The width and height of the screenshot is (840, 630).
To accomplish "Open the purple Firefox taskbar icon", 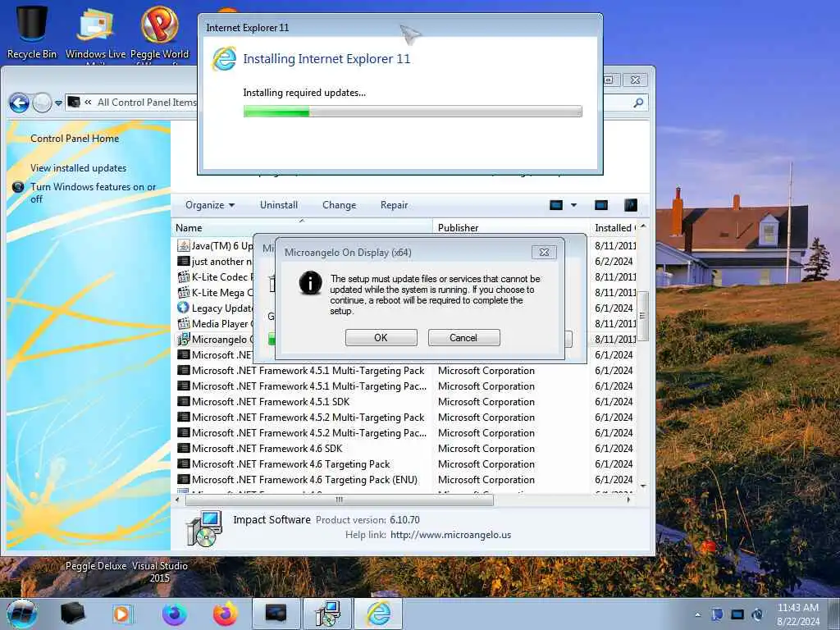I will point(175,614).
